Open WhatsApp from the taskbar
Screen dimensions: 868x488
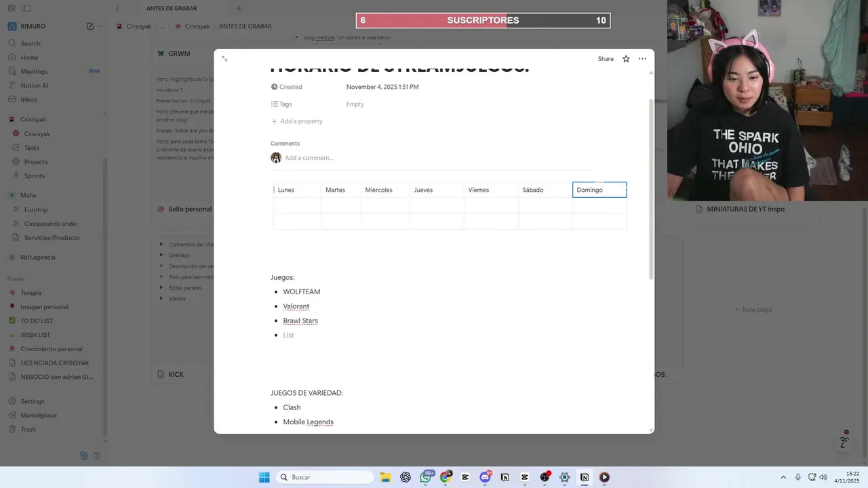[426, 477]
